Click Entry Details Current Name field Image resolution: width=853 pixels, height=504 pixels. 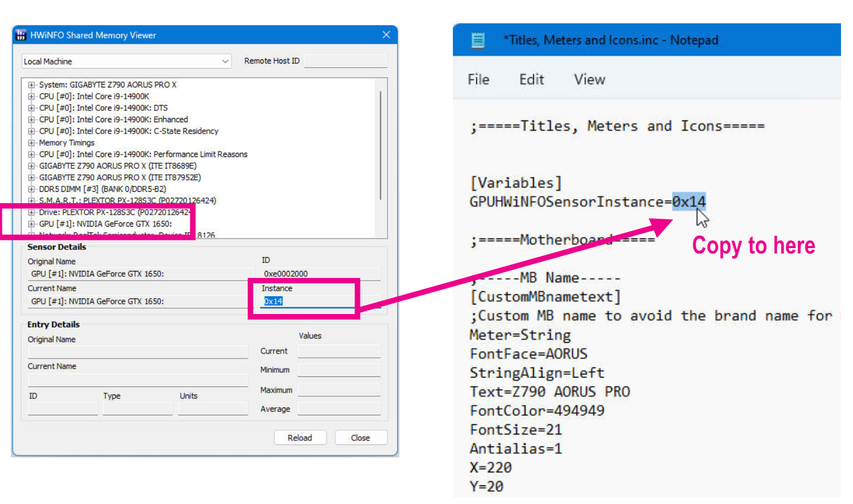coord(138,379)
